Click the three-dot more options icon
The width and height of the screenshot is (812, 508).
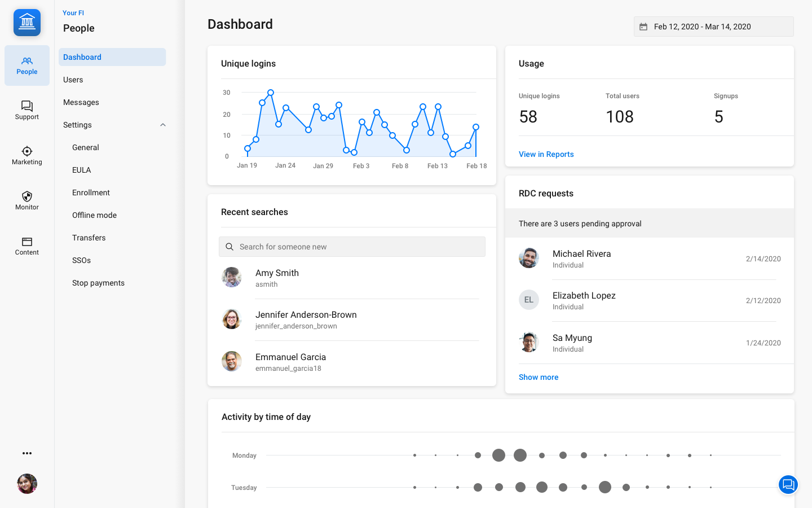coord(27,453)
